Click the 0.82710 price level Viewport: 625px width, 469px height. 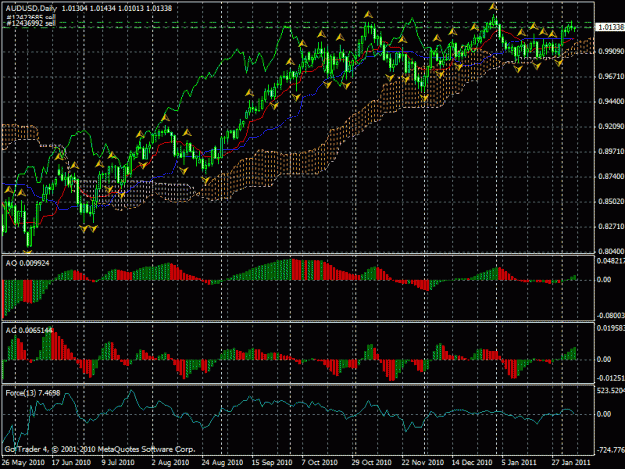611,226
